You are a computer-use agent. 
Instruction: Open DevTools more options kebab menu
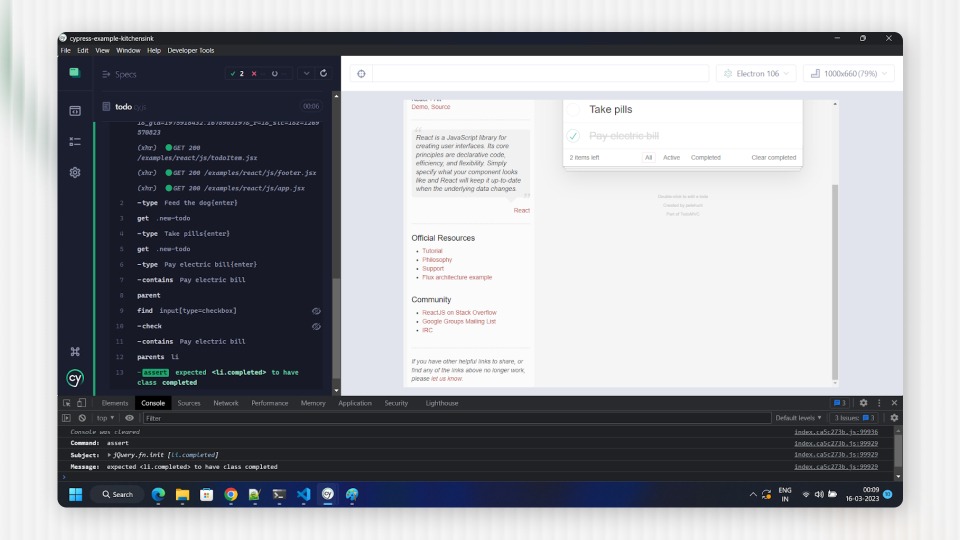pyautogui.click(x=879, y=403)
